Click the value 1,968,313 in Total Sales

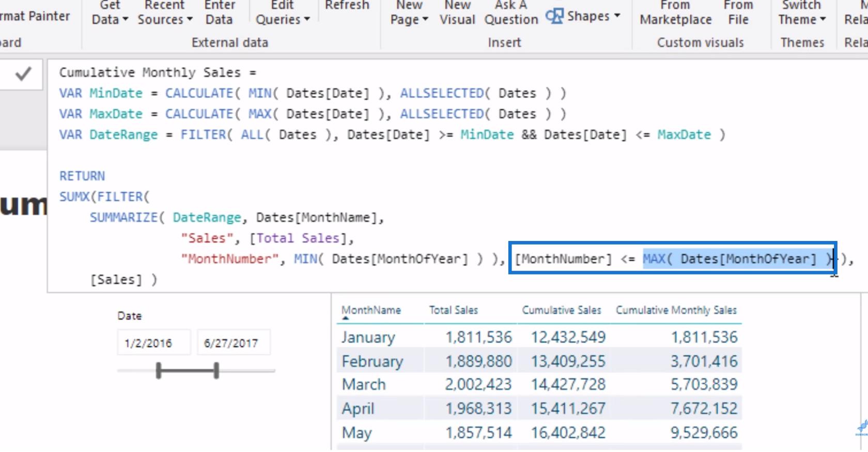pos(478,409)
